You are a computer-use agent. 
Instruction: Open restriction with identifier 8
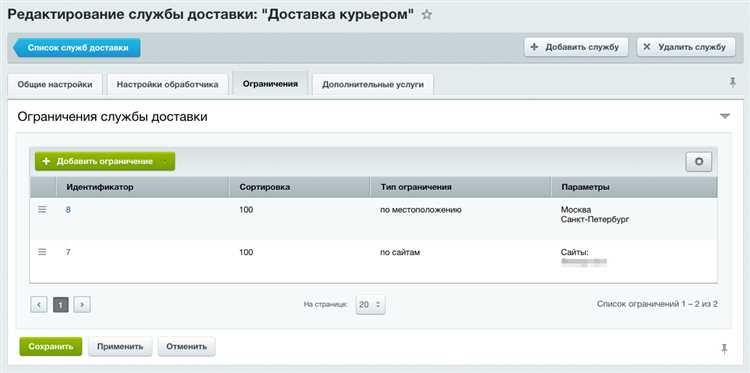pos(68,209)
